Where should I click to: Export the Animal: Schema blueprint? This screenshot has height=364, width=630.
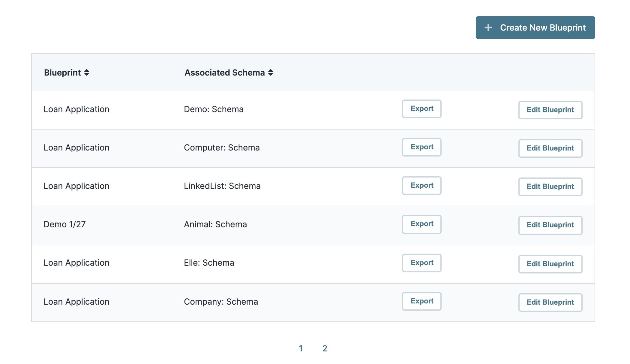pos(421,224)
